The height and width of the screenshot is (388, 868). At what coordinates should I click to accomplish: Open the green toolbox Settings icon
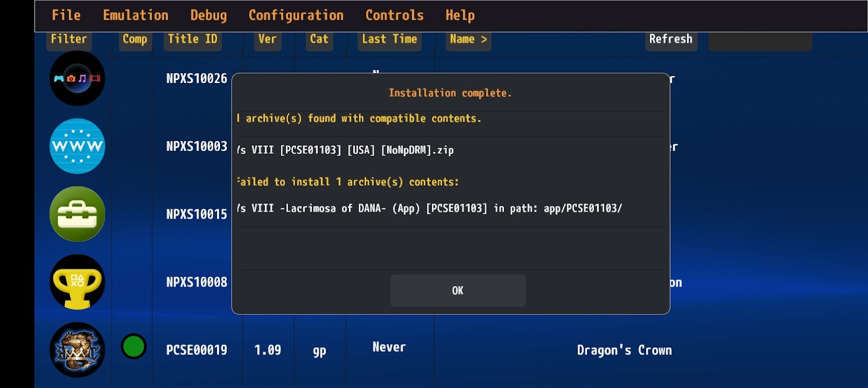tap(77, 214)
